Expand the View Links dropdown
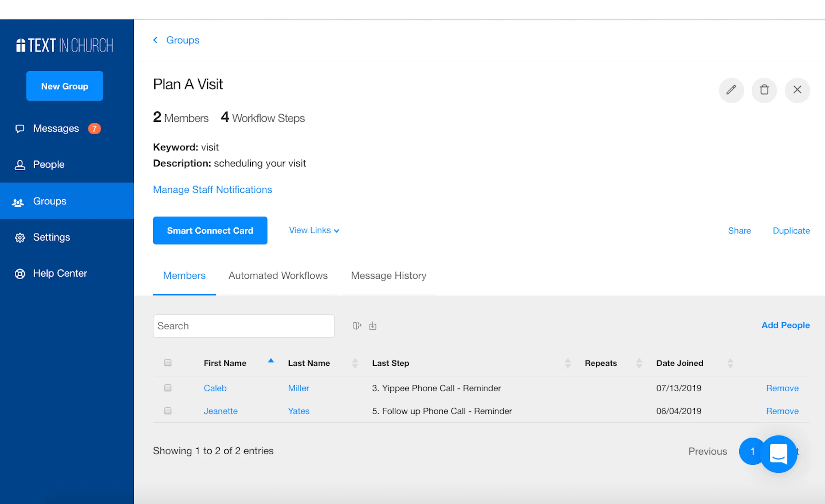The height and width of the screenshot is (504, 825). click(x=314, y=230)
